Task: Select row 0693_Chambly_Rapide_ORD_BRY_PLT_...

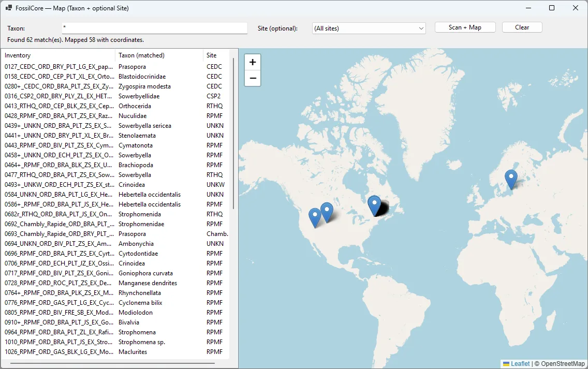Action: click(115, 234)
